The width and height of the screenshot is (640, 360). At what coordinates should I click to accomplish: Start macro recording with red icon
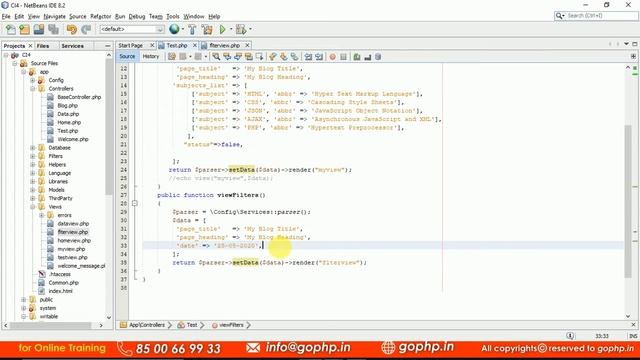point(333,57)
